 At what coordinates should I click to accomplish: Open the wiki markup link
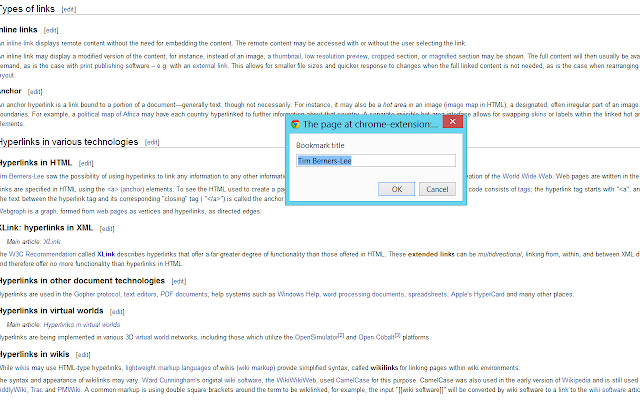point(256,368)
